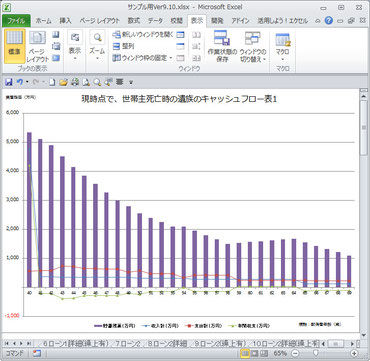Click the Excel application icon in title bar

7,7
